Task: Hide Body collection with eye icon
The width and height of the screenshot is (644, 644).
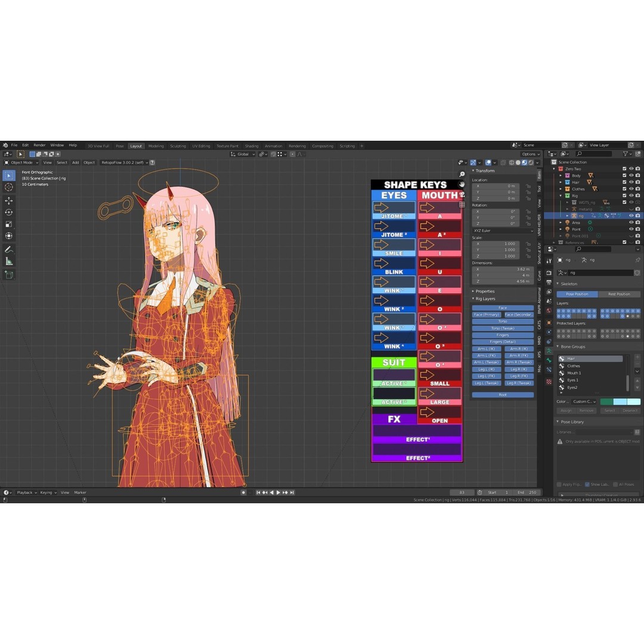Action: pos(631,175)
